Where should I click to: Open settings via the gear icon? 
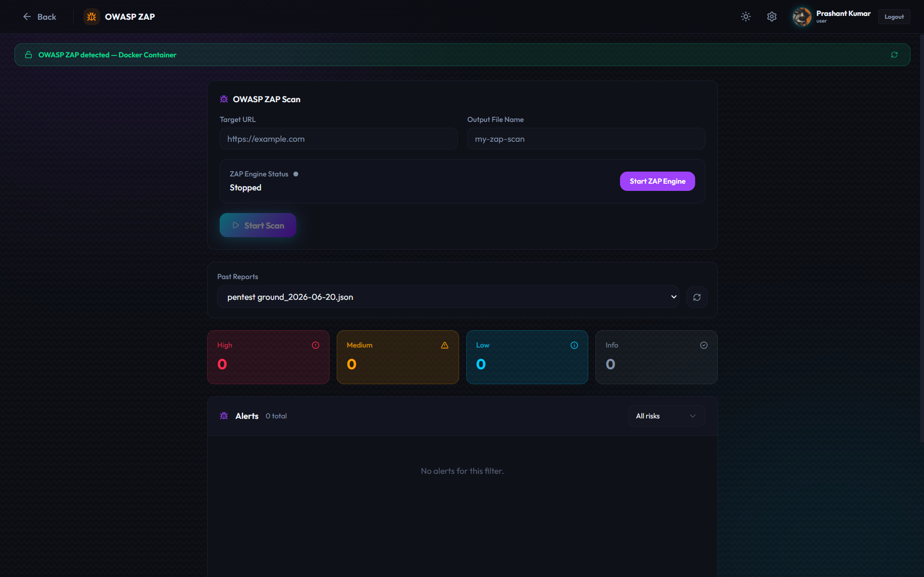coord(772,16)
